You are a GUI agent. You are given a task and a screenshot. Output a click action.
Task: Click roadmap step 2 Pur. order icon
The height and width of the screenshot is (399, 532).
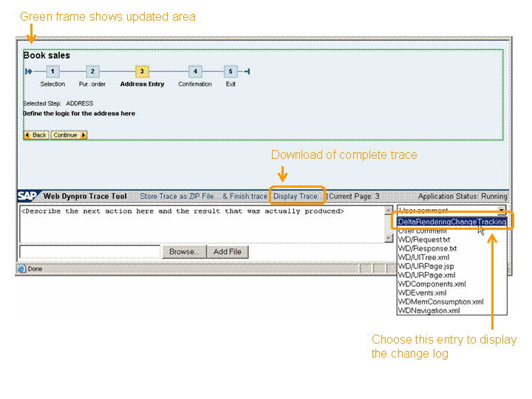click(92, 72)
